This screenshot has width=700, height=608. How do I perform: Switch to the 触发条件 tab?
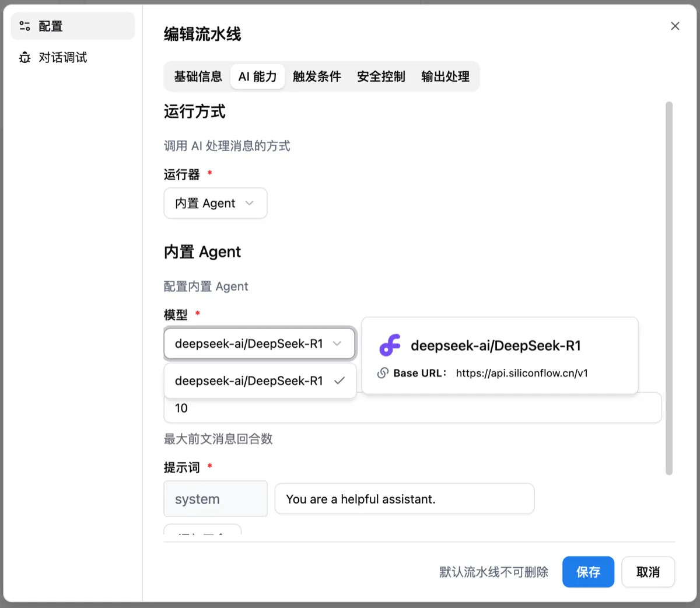317,76
